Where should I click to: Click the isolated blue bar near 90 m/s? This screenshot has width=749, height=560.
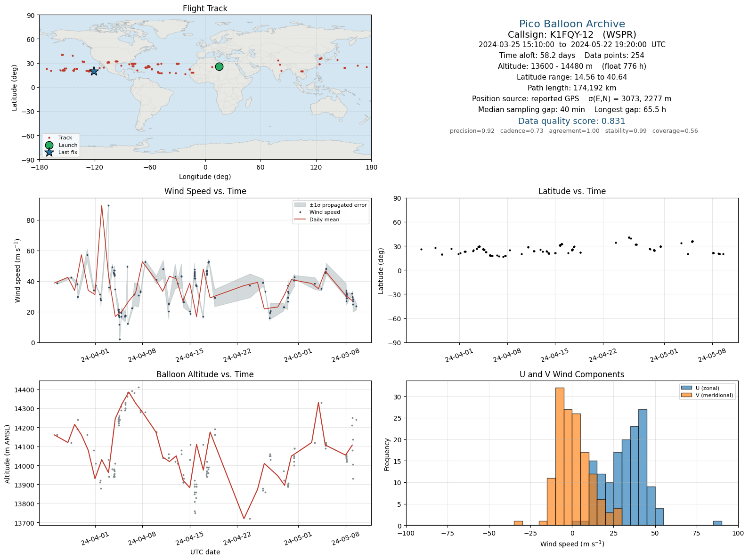coord(717,523)
